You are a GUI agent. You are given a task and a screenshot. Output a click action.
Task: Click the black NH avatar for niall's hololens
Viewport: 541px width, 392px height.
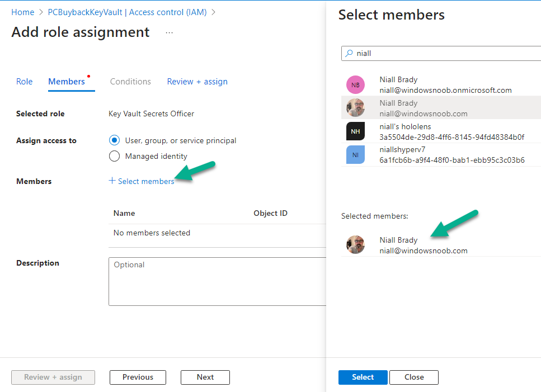coord(355,131)
